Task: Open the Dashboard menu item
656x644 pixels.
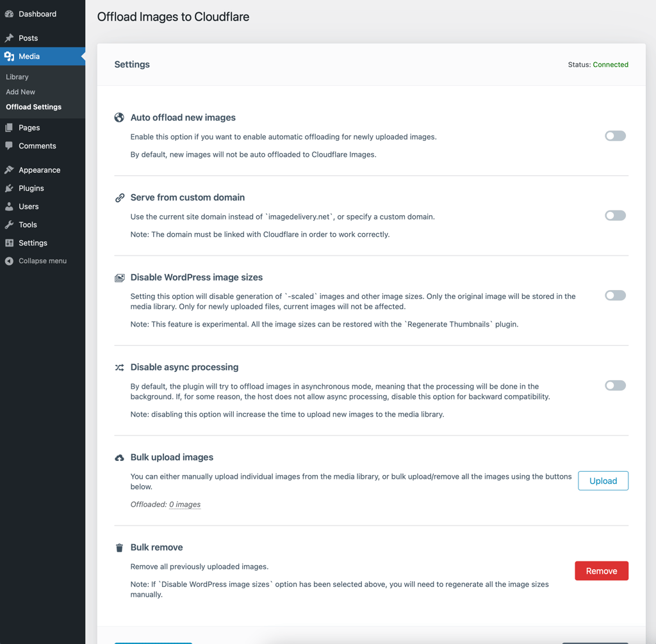Action: pyautogui.click(x=43, y=14)
